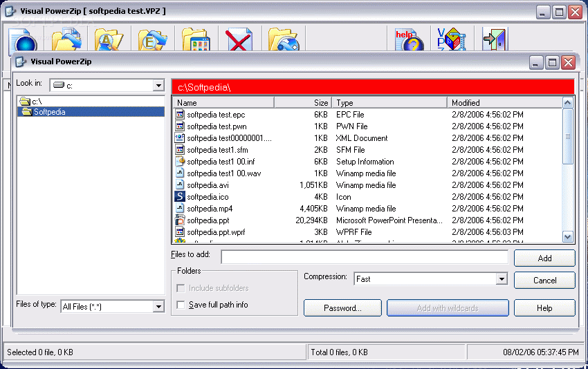Click status bar text Total 0 files, 0 KB
Image resolution: width=588 pixels, height=369 pixels.
[x=339, y=352]
